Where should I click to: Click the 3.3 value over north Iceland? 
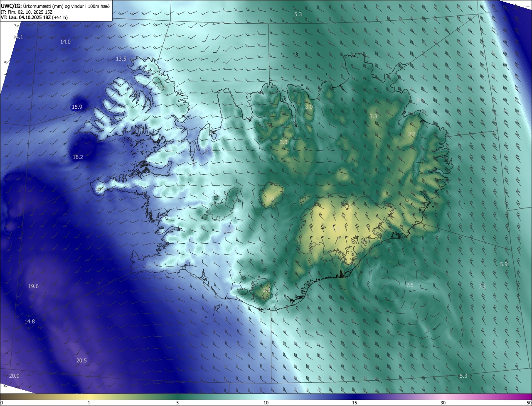[373, 117]
